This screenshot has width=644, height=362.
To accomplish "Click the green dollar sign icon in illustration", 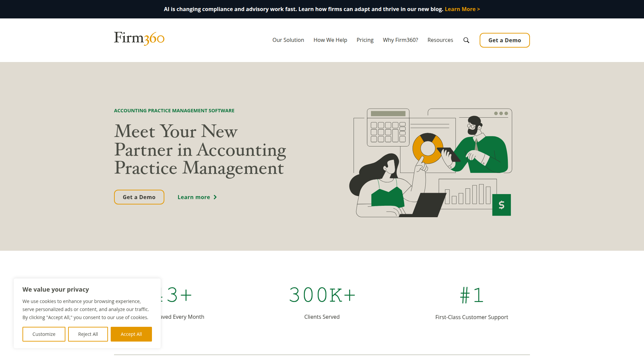I will coord(501,205).
